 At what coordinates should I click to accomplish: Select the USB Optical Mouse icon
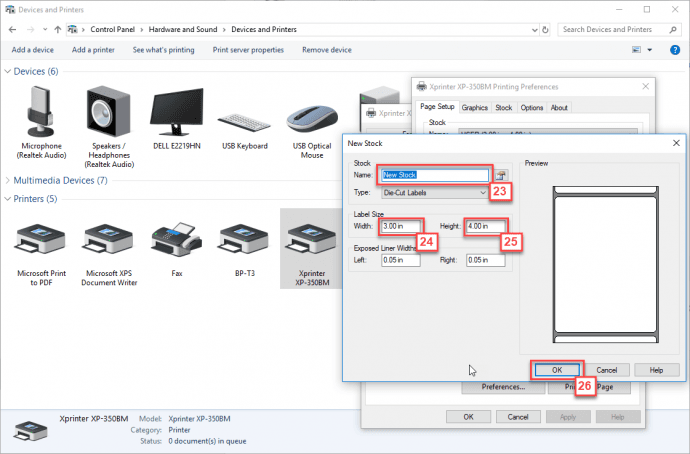click(x=312, y=118)
